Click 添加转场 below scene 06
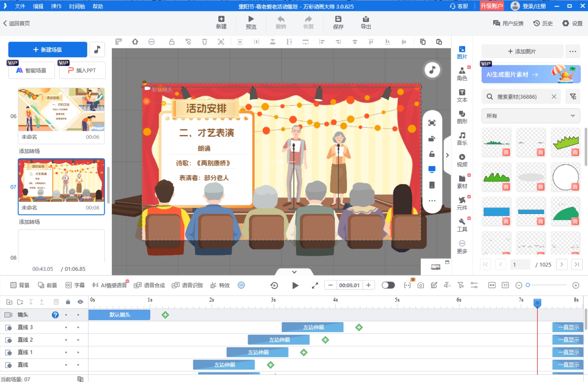The image size is (588, 382). [29, 151]
